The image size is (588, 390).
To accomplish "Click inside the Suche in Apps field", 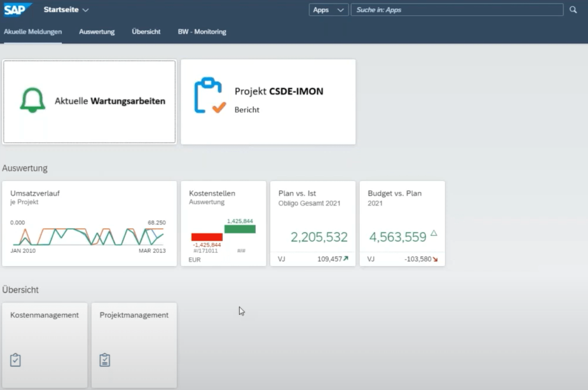I will click(x=457, y=9).
